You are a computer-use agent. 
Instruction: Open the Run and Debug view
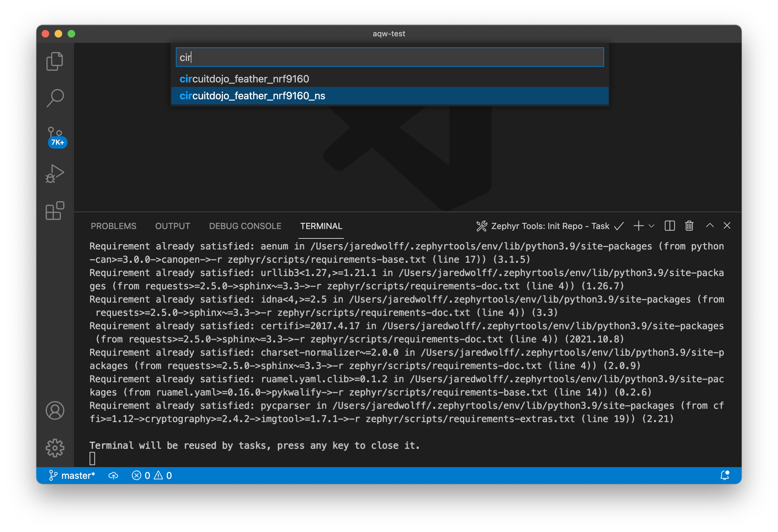click(x=55, y=174)
